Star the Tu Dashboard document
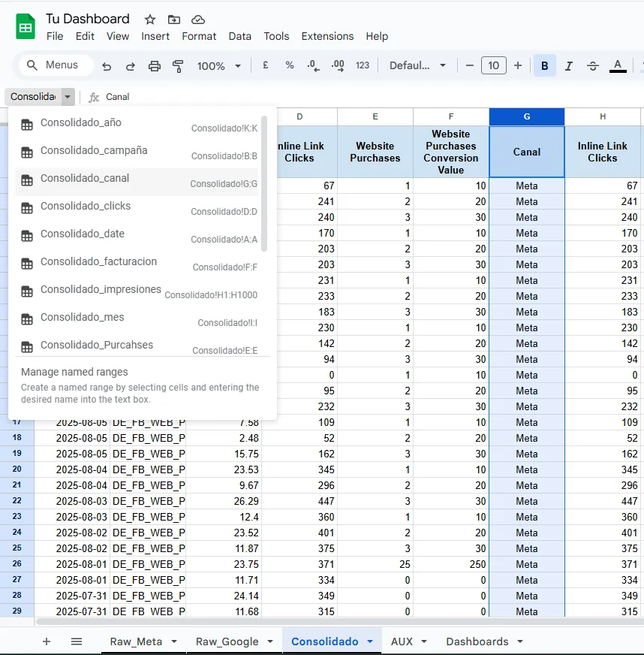 click(x=150, y=20)
